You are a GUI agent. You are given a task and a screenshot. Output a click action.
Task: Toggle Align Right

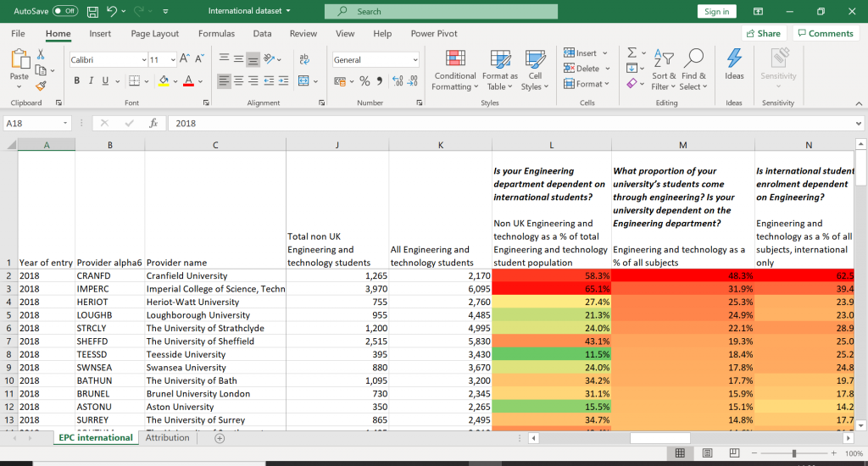253,80
